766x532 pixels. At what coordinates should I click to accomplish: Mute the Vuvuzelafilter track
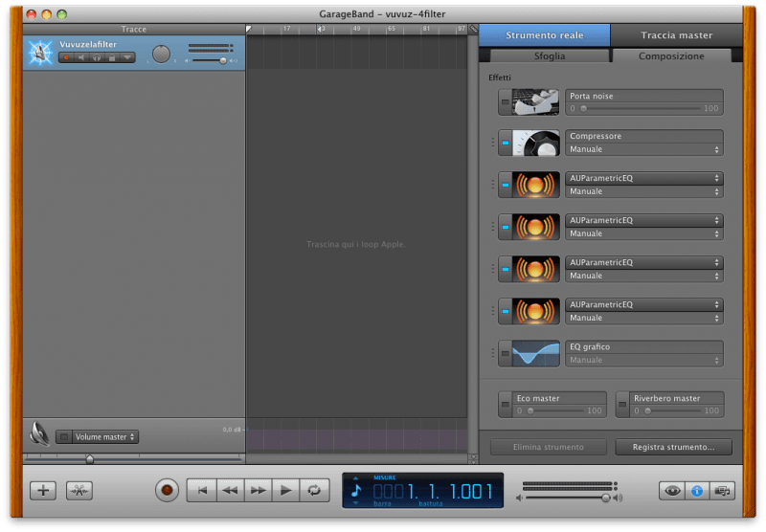pos(81,57)
